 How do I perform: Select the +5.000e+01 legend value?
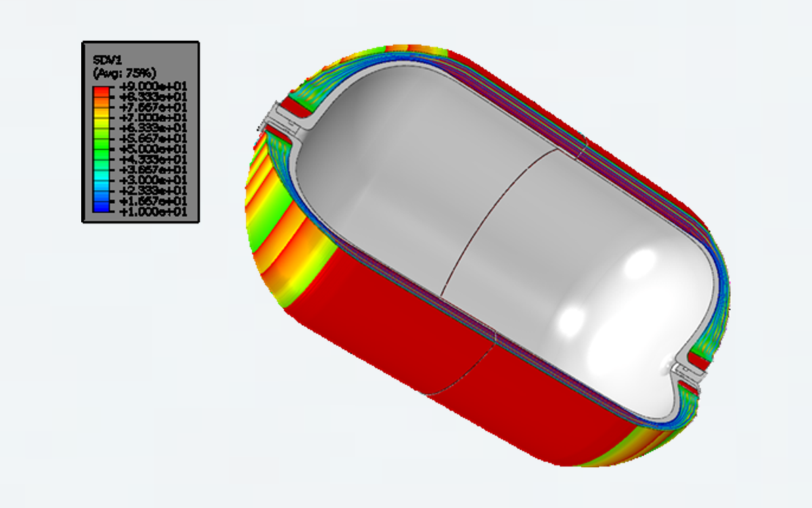[x=152, y=148]
